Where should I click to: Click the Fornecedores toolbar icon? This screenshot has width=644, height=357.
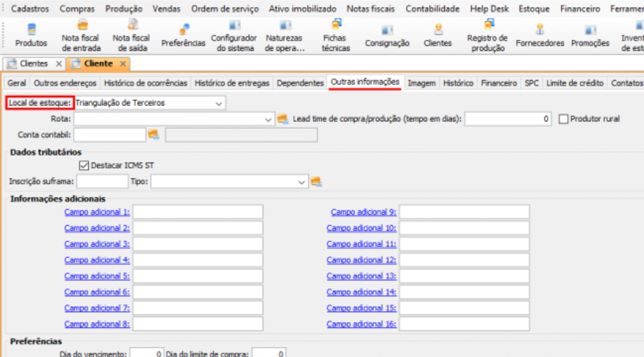pyautogui.click(x=540, y=36)
